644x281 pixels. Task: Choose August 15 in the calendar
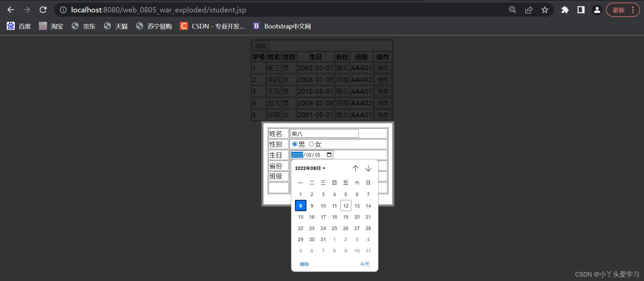coord(301,217)
